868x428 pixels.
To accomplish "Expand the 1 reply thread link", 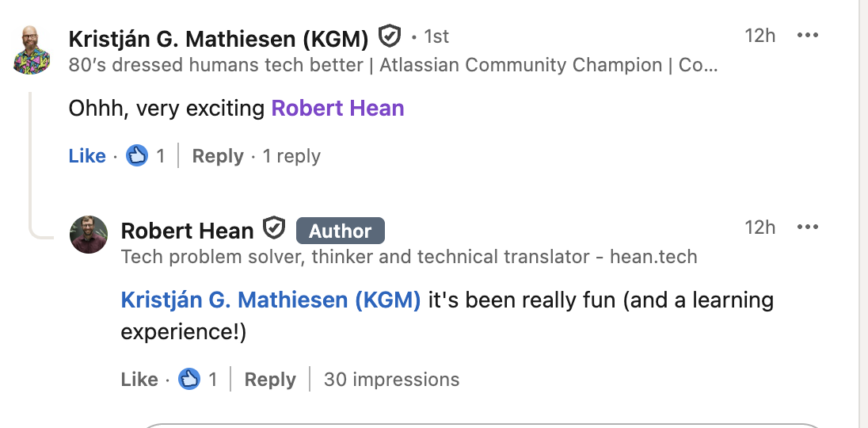I will pos(291,156).
